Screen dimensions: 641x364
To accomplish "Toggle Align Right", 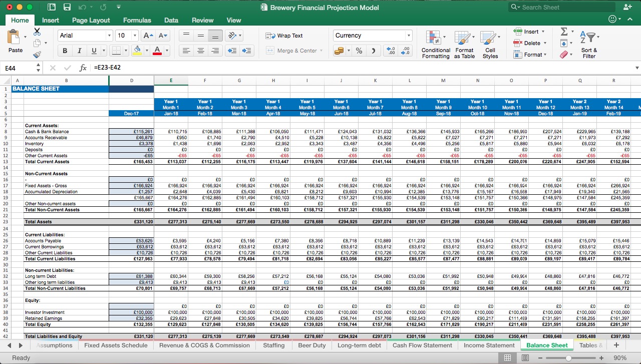I will tap(215, 51).
